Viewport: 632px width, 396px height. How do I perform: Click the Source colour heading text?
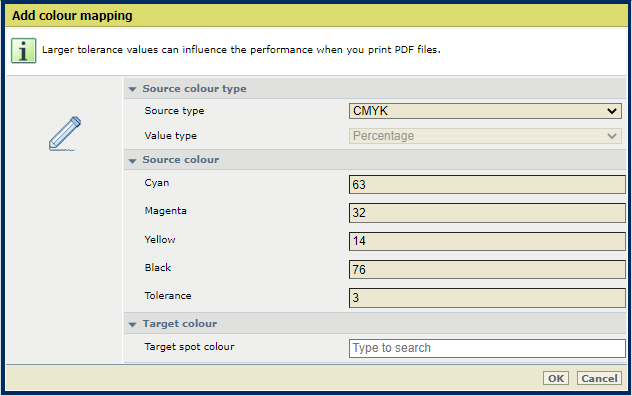tap(181, 160)
